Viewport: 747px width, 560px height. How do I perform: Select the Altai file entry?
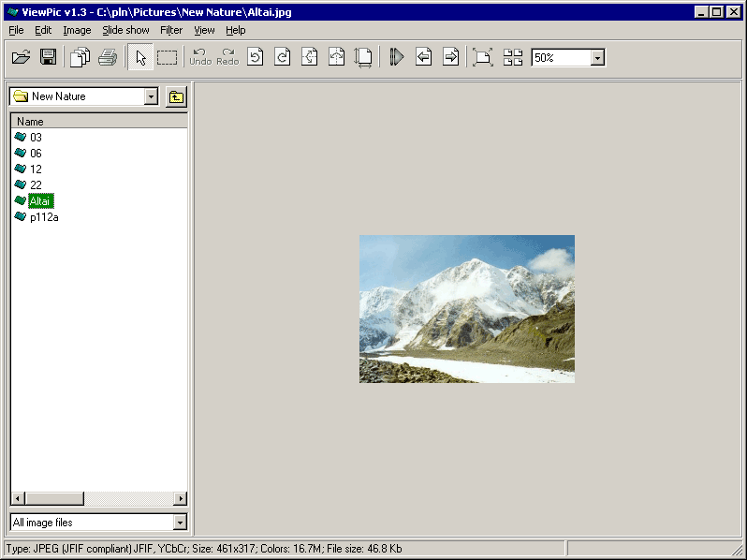(40, 201)
